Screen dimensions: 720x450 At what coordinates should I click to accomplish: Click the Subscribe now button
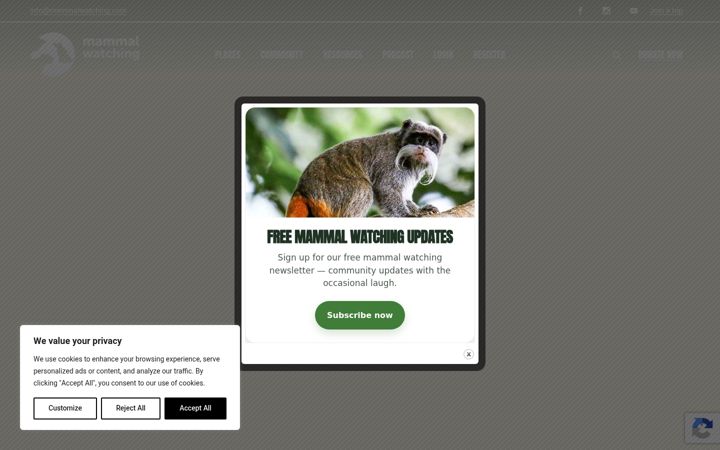pos(360,315)
